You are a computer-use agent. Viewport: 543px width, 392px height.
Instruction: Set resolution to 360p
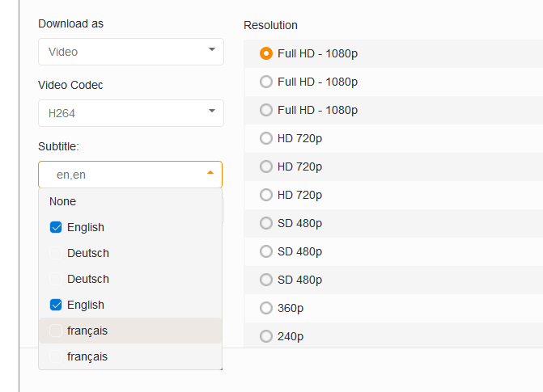click(x=266, y=308)
